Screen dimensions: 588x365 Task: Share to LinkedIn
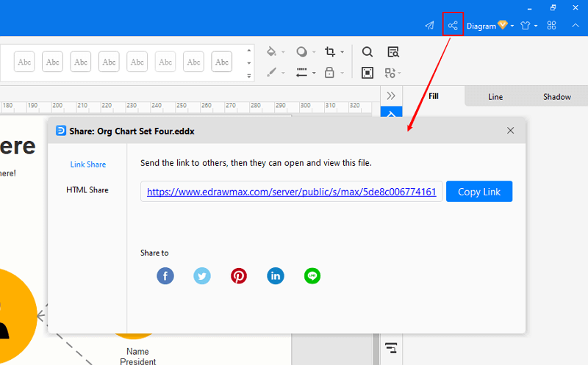pos(276,276)
